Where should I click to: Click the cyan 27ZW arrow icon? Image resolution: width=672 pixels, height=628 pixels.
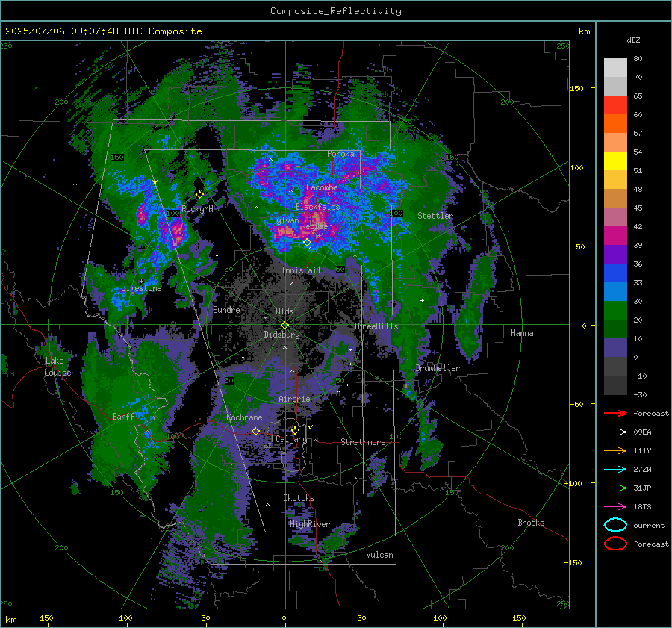tap(615, 470)
